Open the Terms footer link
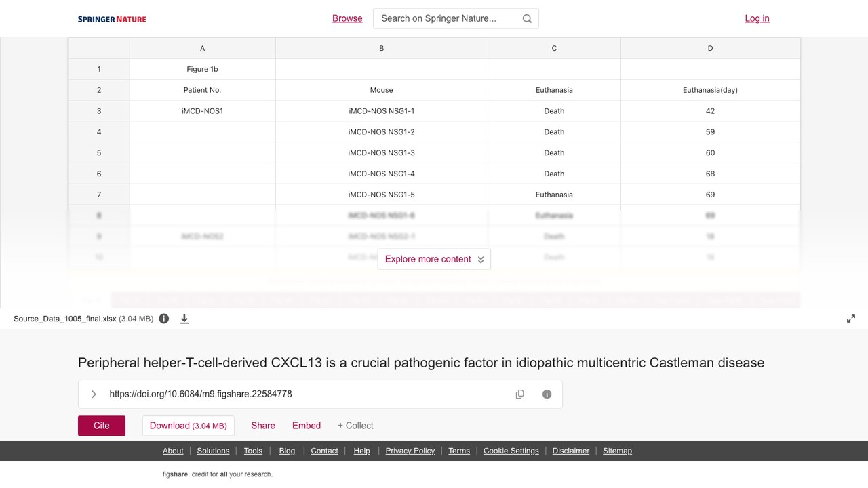This screenshot has width=868, height=488. coord(459,451)
